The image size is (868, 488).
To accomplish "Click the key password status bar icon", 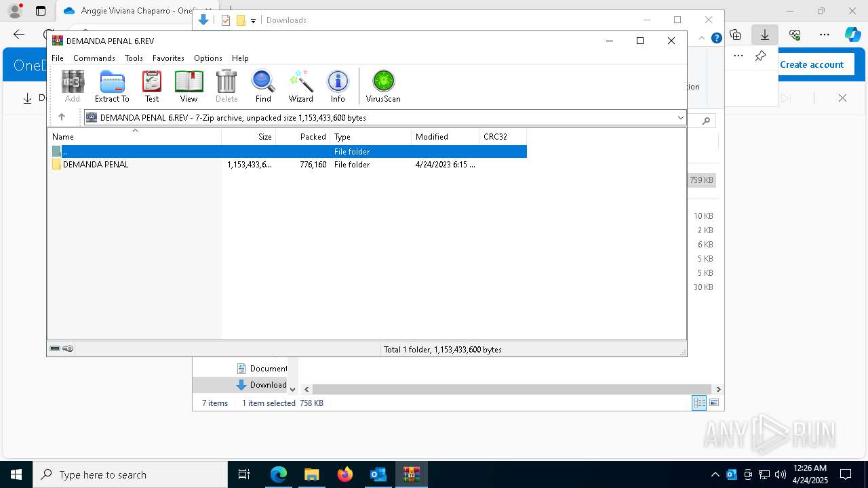I will click(x=68, y=348).
